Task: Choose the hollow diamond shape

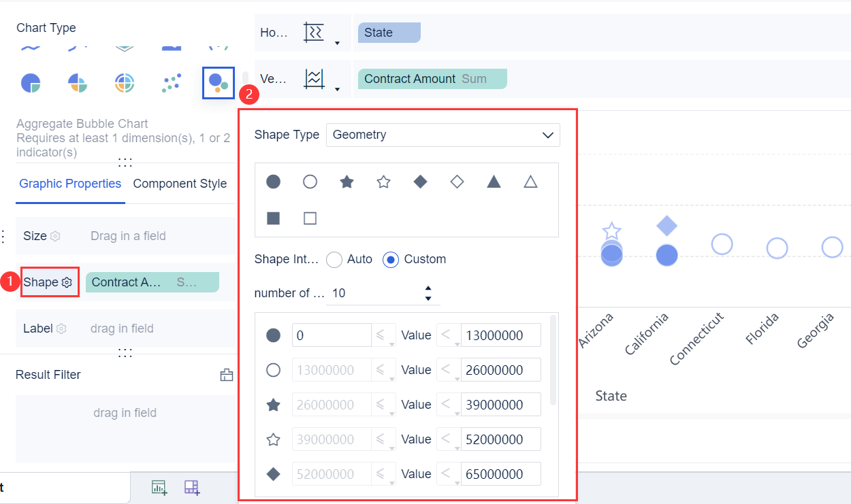Action: (x=457, y=182)
